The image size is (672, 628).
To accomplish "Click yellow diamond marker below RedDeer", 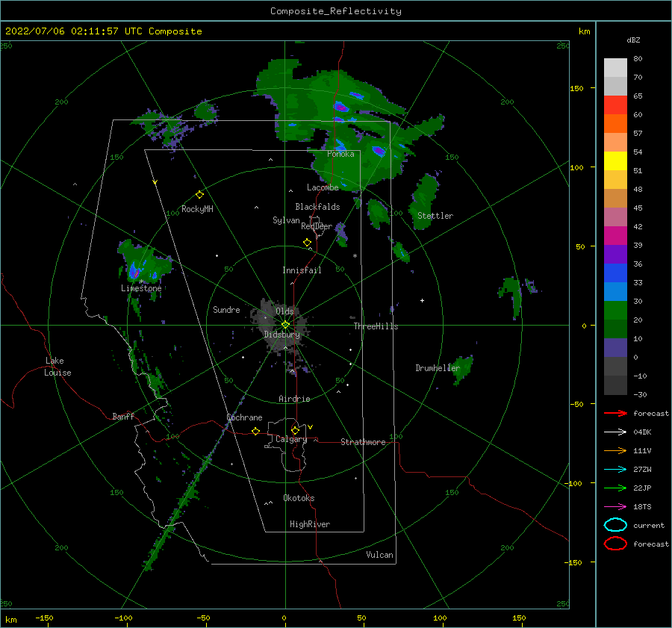I will point(307,243).
